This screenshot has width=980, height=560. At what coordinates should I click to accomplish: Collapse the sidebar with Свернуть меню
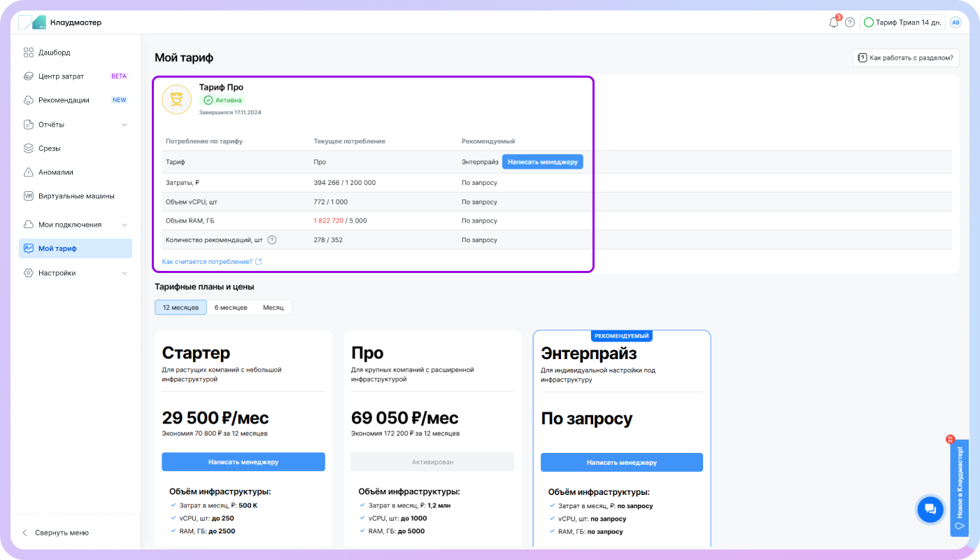pyautogui.click(x=62, y=533)
